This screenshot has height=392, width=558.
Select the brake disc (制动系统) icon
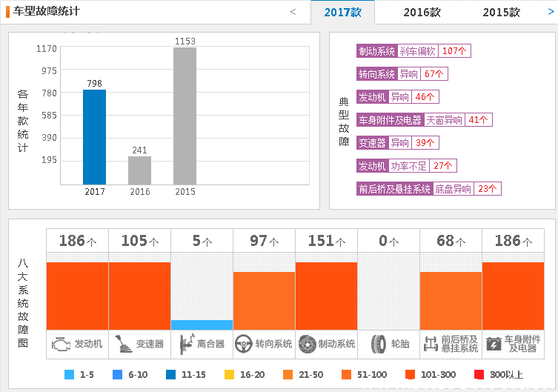[x=307, y=344]
